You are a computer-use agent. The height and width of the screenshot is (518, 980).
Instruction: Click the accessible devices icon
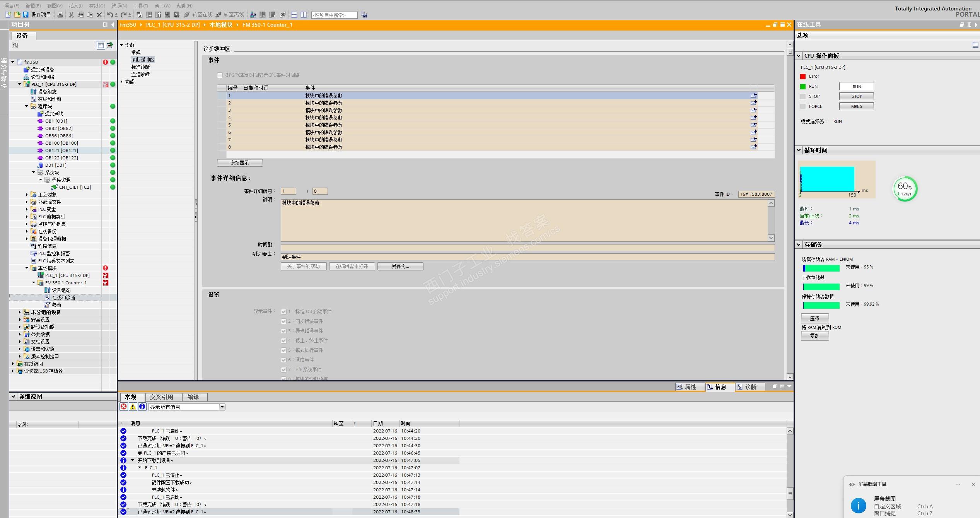[x=253, y=15]
